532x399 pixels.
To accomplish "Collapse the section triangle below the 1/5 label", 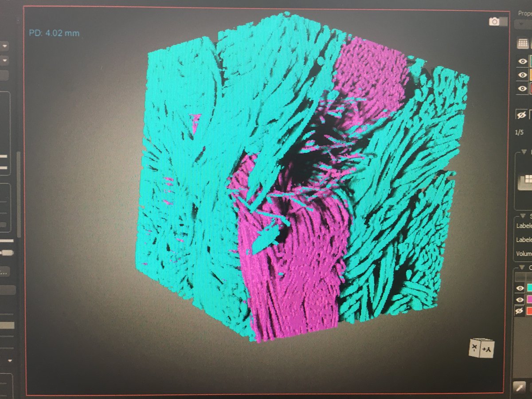I will click(x=525, y=152).
